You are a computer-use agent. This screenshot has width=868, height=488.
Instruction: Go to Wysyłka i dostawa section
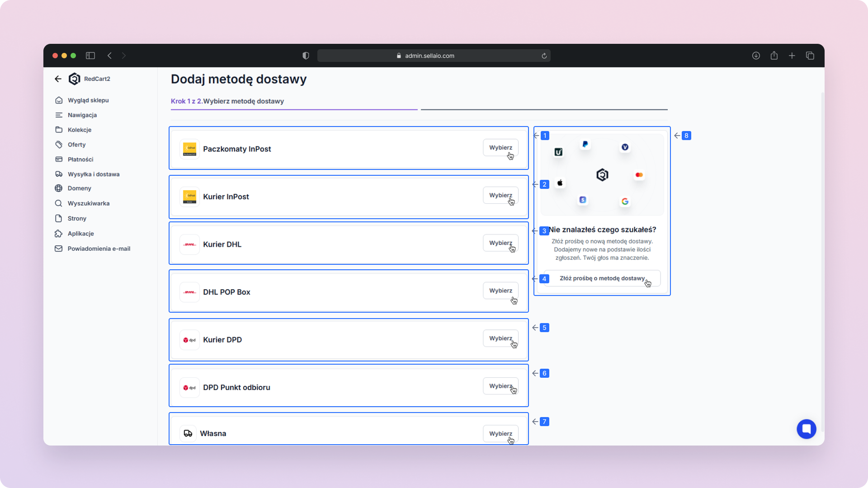[x=94, y=174]
